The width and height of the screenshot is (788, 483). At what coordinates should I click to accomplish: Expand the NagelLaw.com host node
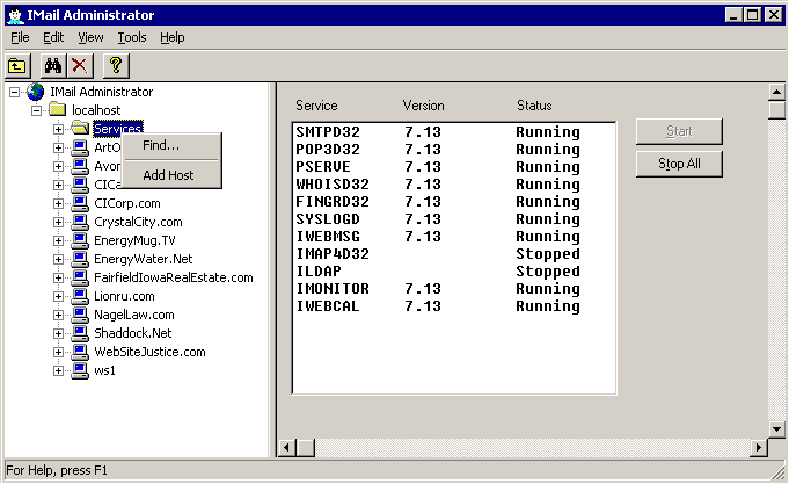click(x=58, y=315)
